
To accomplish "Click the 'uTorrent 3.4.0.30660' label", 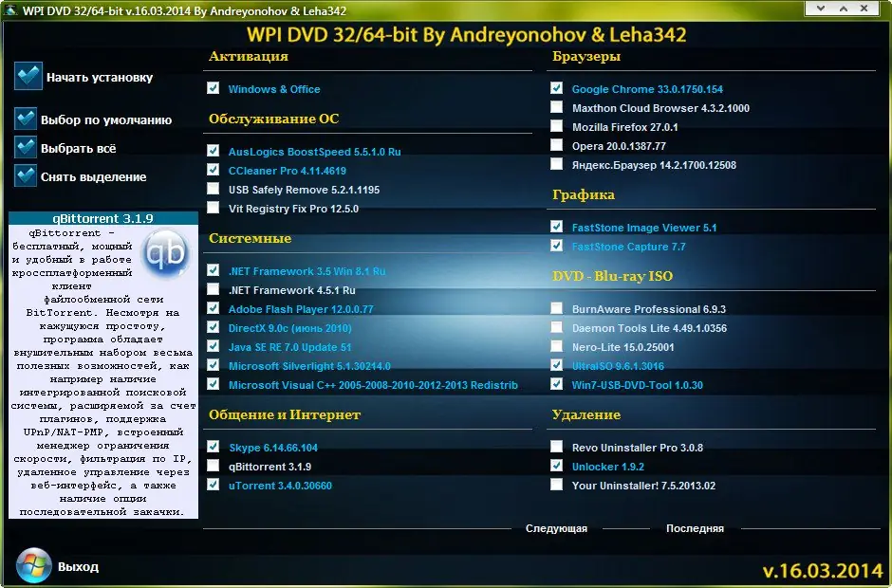I will pos(280,486).
